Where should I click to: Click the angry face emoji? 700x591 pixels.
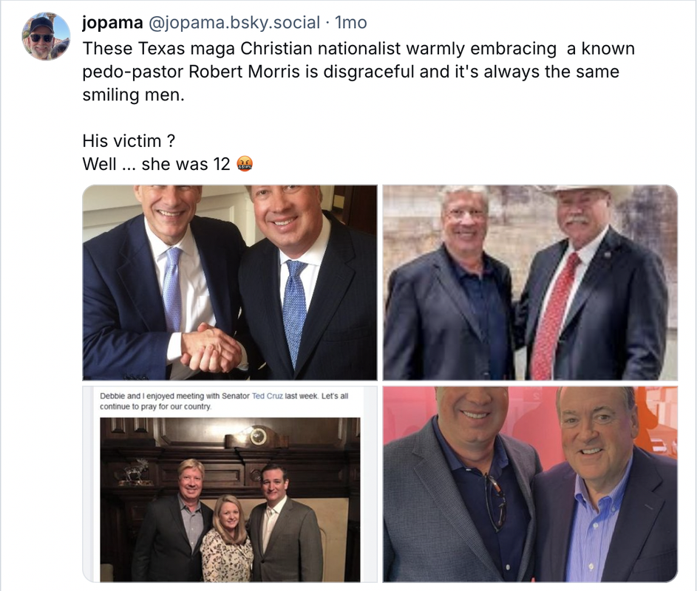pyautogui.click(x=244, y=164)
